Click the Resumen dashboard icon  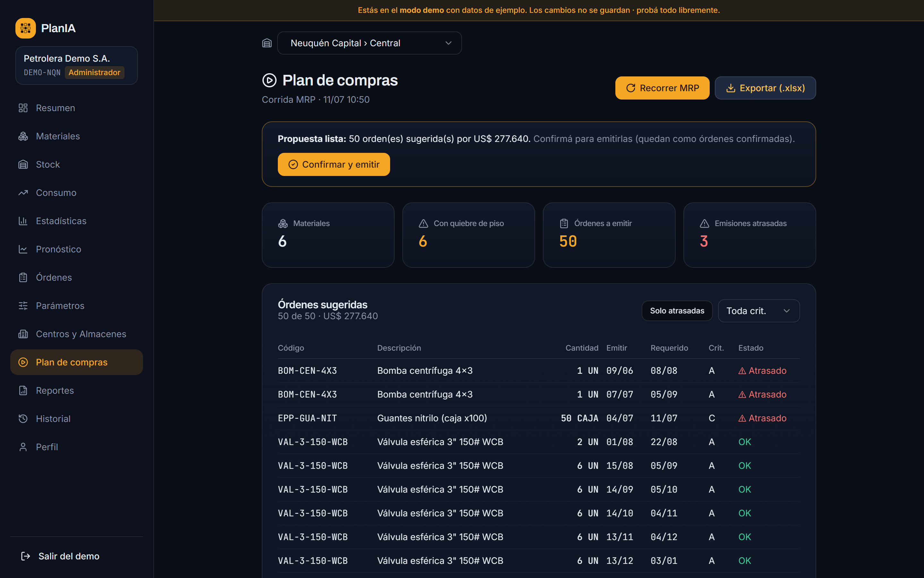23,108
